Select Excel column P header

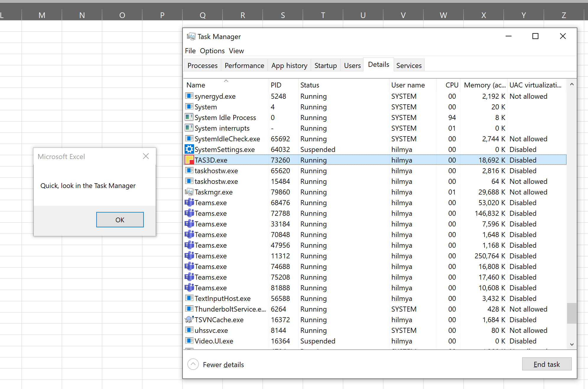tap(162, 15)
